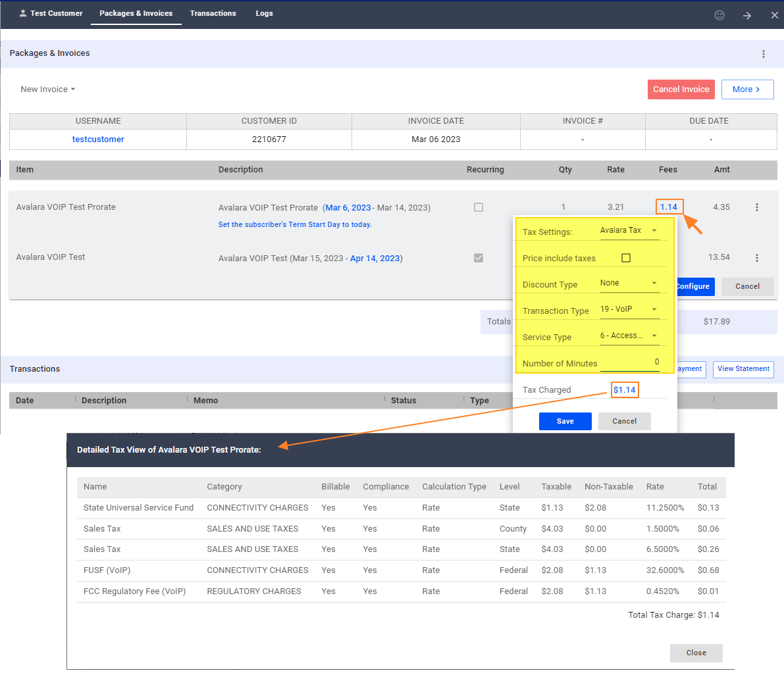Open row menu for Avalara VOIP Test Prorate
Image resolution: width=784 pixels, height=675 pixels.
coord(757,207)
